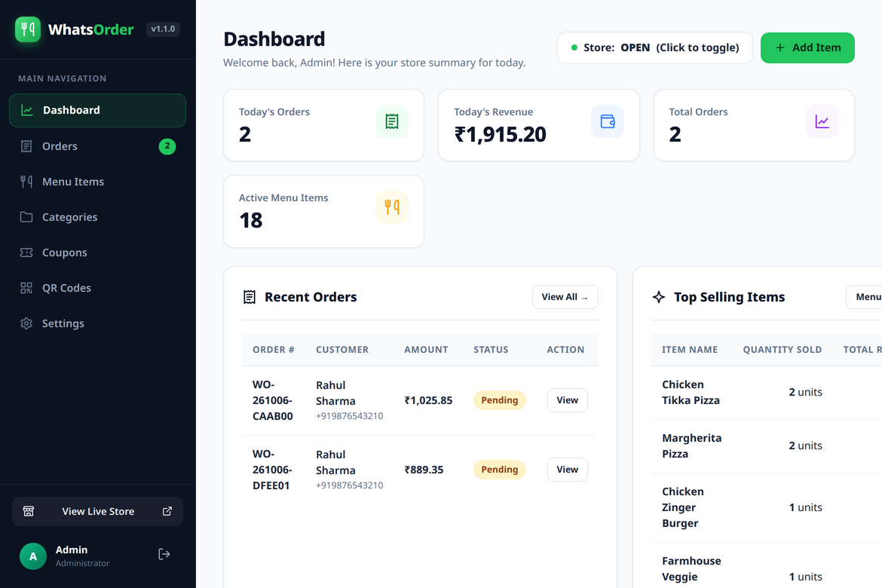Screen dimensions: 882x588
Task: Click the Menu button in Top Selling Items
Action: point(865,297)
